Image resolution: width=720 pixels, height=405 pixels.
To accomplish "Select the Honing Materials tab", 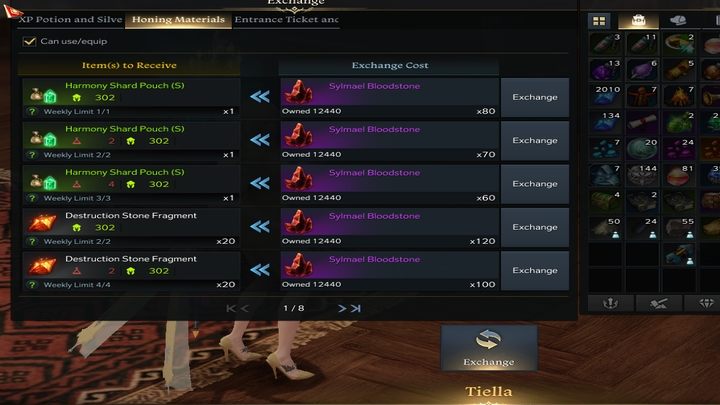I will 178,20.
